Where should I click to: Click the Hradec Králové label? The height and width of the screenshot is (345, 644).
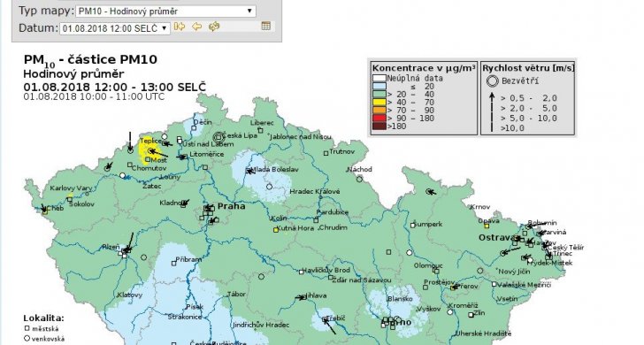click(x=315, y=191)
